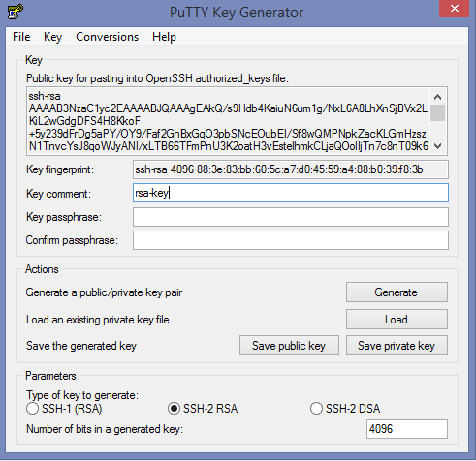This screenshot has width=476, height=461.
Task: Click the number of bits field showing 4096
Action: point(407,429)
